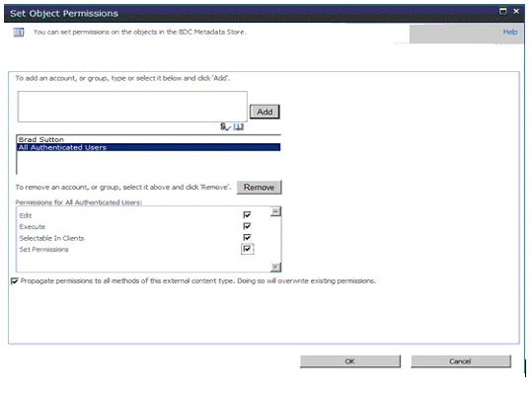Click the Add button
Screen dimensions: 532x394
pos(265,112)
